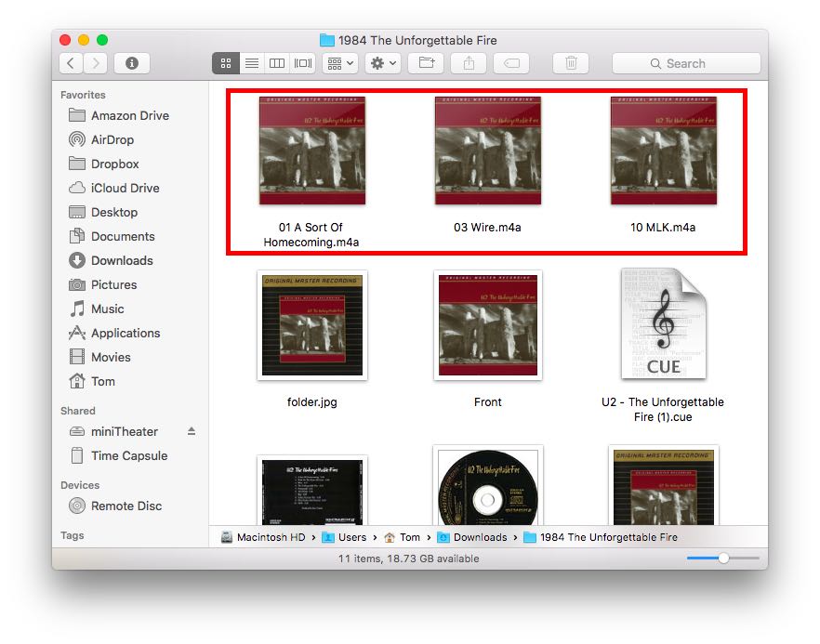Select the back cover tracklist image thumbnail
Viewport: 820px width, 644px height.
[x=312, y=491]
